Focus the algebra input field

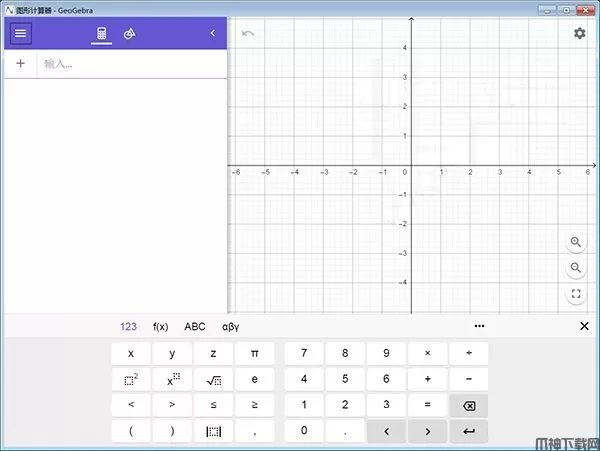(x=132, y=64)
